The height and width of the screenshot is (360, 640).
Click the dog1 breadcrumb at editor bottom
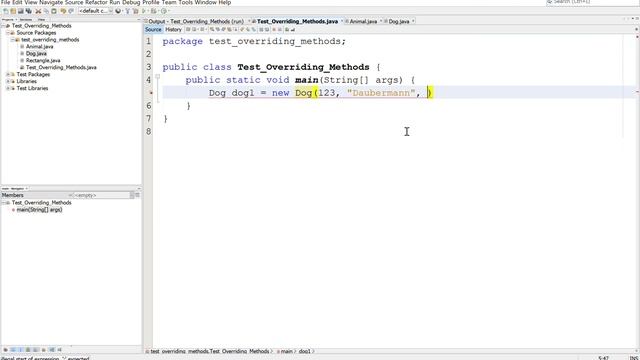click(304, 351)
